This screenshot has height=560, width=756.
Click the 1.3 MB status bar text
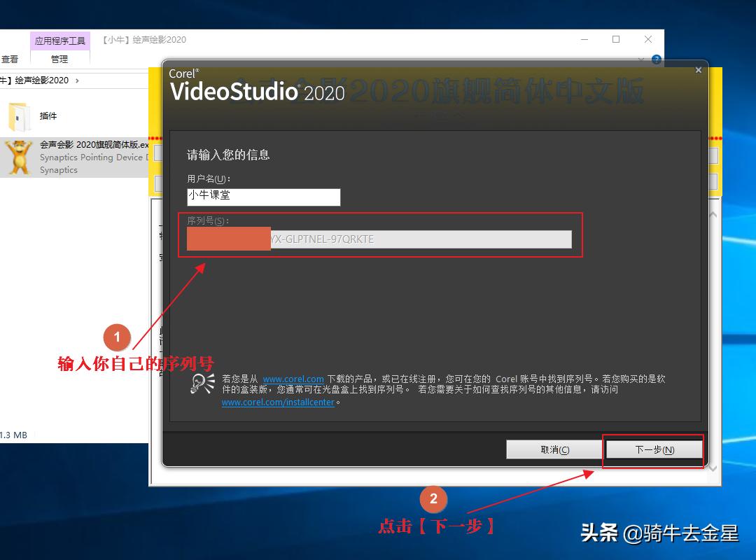click(x=13, y=435)
